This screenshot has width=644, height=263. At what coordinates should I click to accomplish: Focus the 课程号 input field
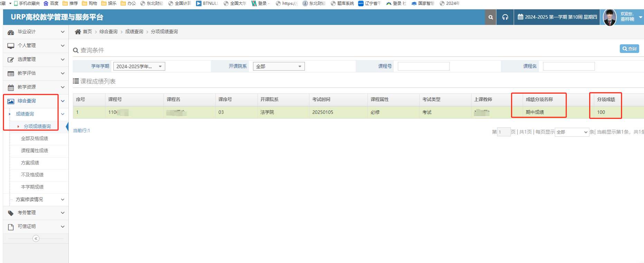(423, 66)
